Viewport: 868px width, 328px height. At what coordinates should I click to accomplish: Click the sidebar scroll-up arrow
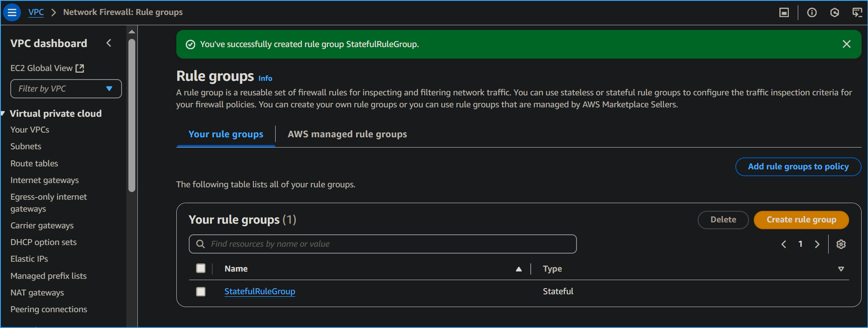(x=132, y=31)
